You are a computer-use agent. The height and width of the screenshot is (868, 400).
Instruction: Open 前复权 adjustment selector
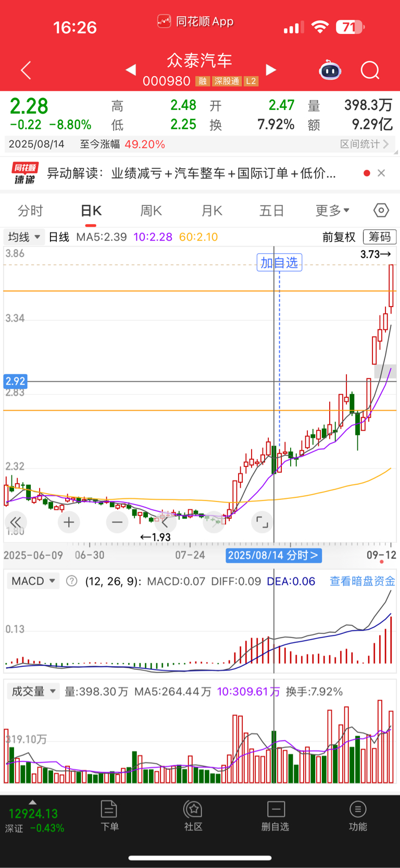point(339,237)
